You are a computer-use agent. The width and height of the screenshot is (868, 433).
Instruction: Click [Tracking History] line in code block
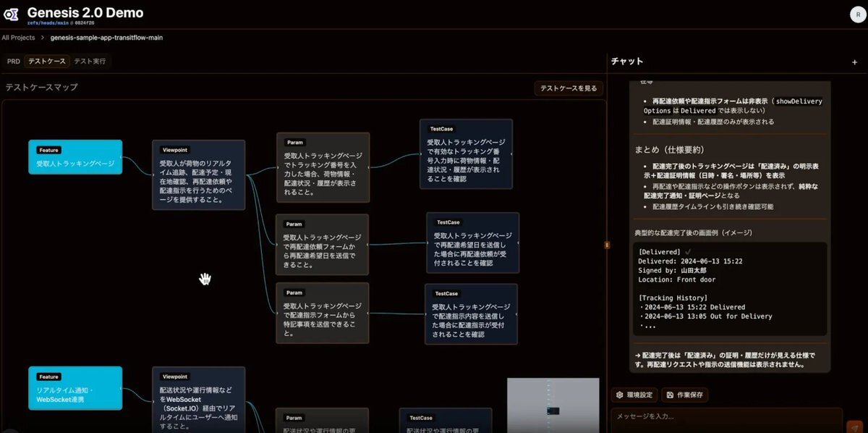(673, 298)
